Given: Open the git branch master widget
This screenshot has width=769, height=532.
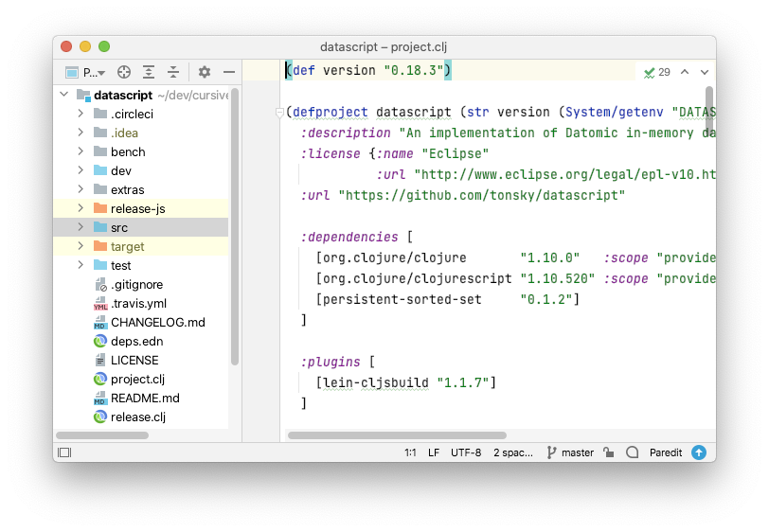Looking at the screenshot, I should point(570,452).
